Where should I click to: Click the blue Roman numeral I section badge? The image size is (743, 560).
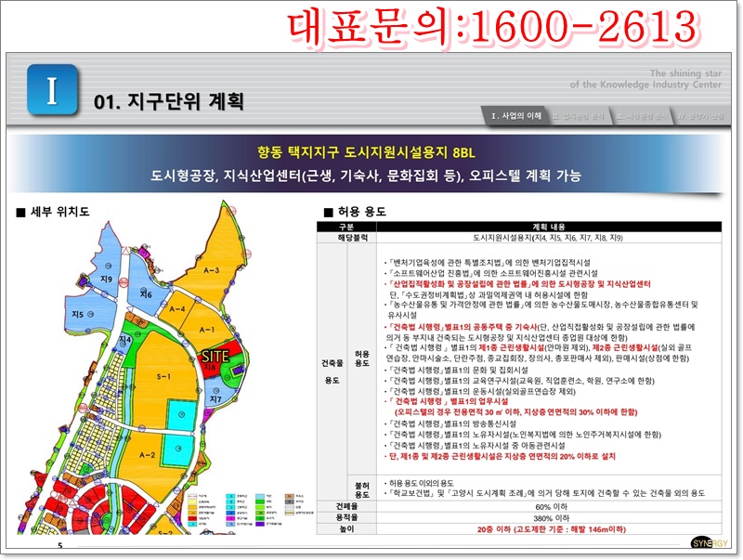(52, 89)
